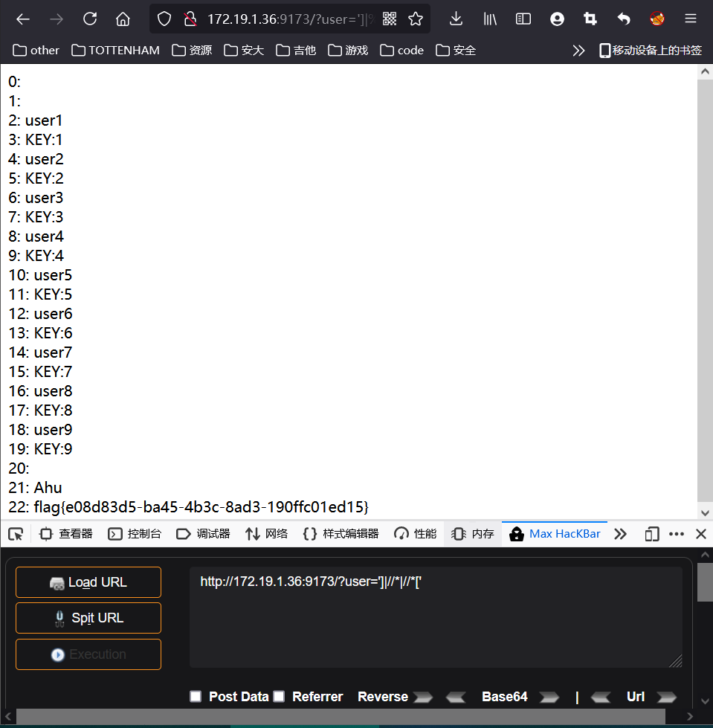Click the HackBar horizontal scrollbar track
This screenshot has height=728, width=713.
(x=341, y=716)
